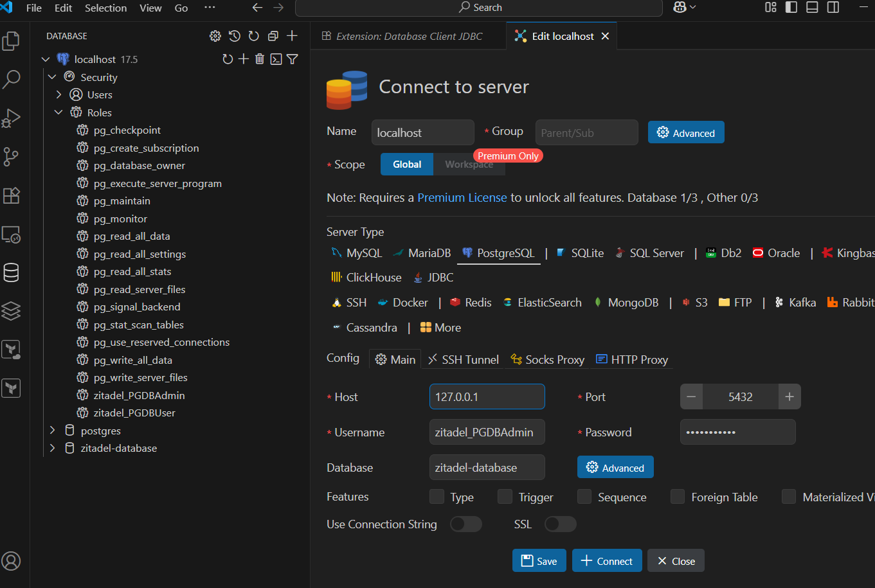
Task: Select ElasticSearch server type
Action: (x=542, y=303)
